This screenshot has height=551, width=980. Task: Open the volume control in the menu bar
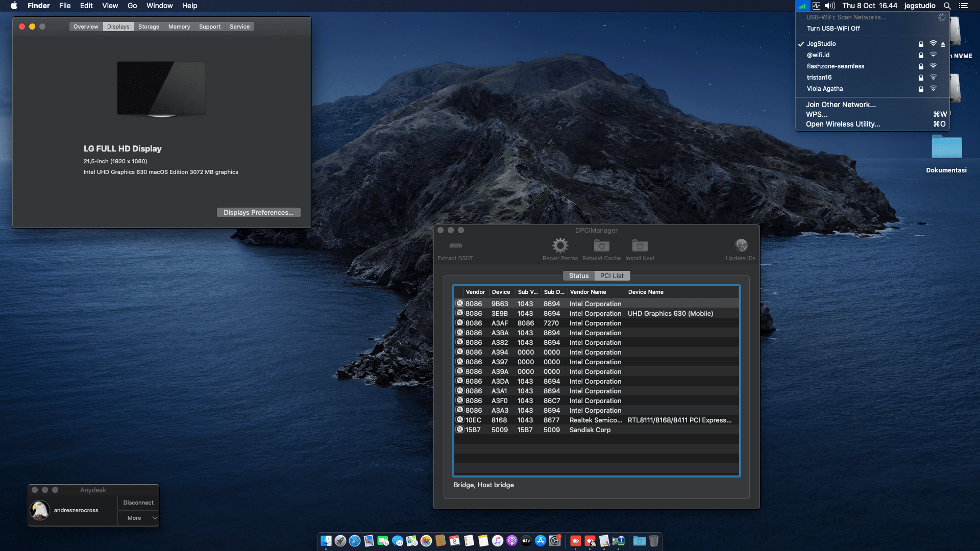(x=830, y=6)
